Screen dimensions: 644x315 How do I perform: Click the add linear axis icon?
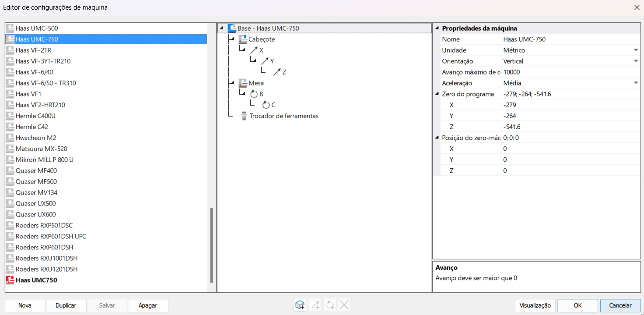315,305
